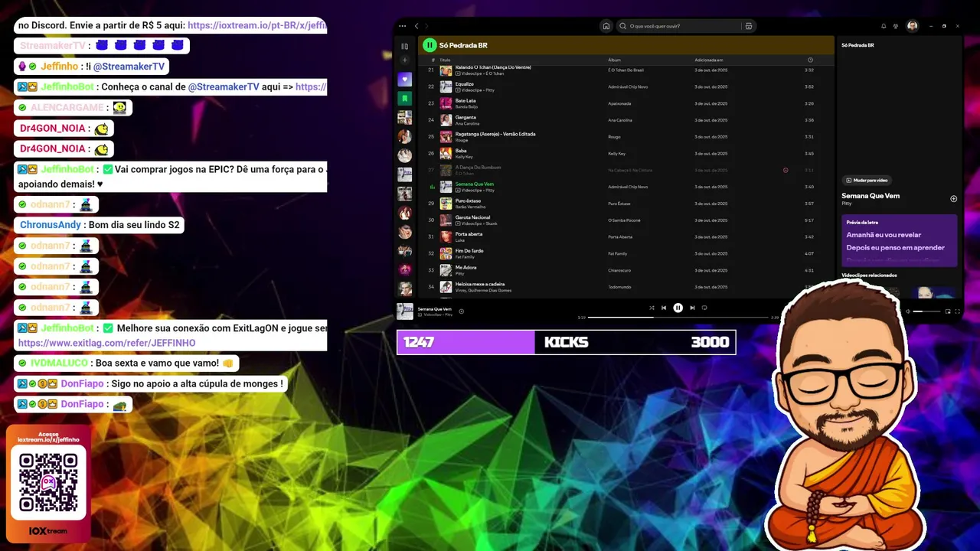Image resolution: width=980 pixels, height=551 pixels.
Task: Open artist Banda Beijo link
Action: 465,106
